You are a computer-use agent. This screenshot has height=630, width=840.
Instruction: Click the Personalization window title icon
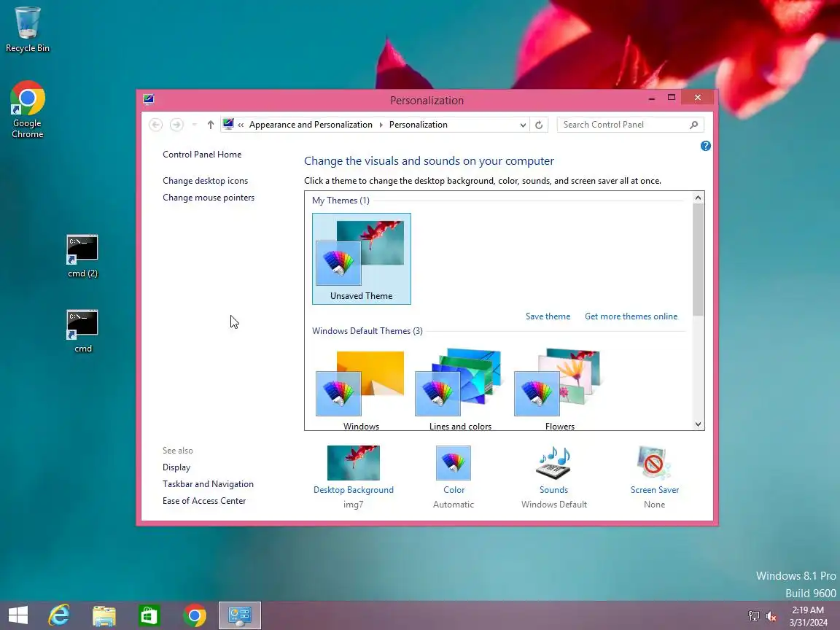(x=149, y=99)
